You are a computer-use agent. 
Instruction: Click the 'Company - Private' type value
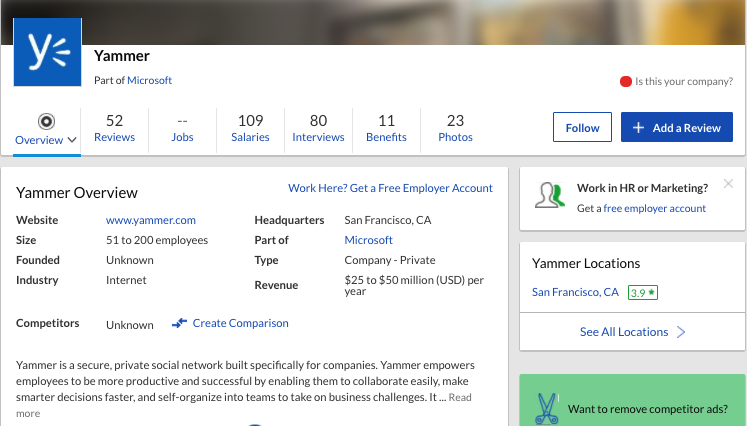coord(390,260)
